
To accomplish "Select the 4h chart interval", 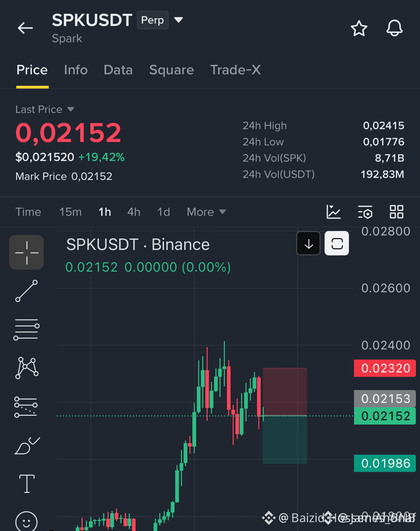I will click(x=134, y=212).
